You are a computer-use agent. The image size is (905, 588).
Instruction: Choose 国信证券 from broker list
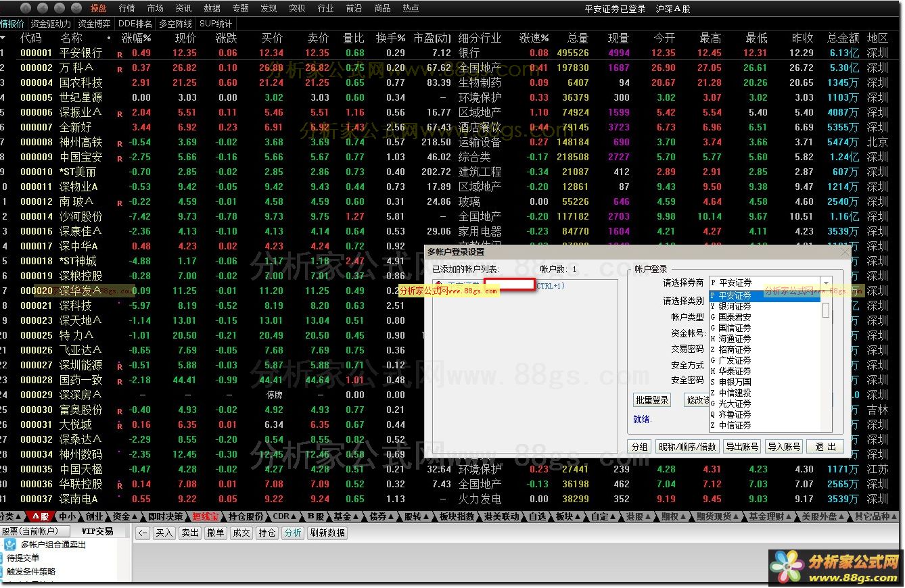764,328
